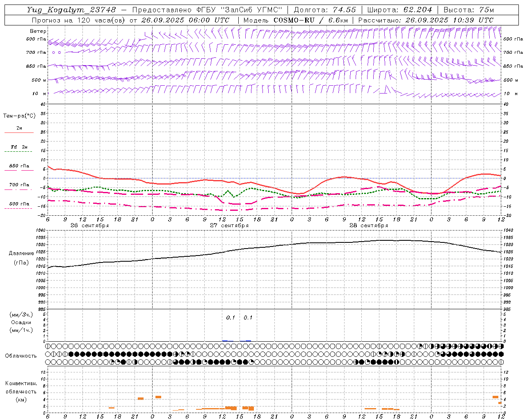
Task: Click the left 10 м wind level label
Action: 39,94
